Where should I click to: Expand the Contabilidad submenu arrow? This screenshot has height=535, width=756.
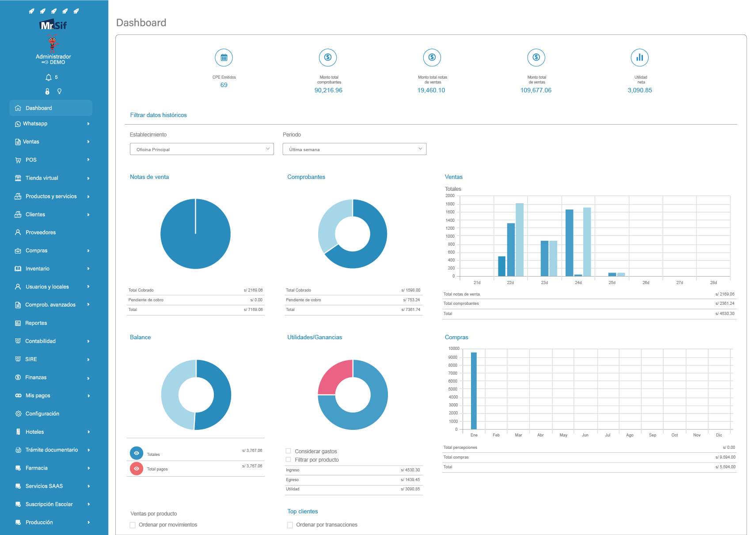pyautogui.click(x=88, y=341)
